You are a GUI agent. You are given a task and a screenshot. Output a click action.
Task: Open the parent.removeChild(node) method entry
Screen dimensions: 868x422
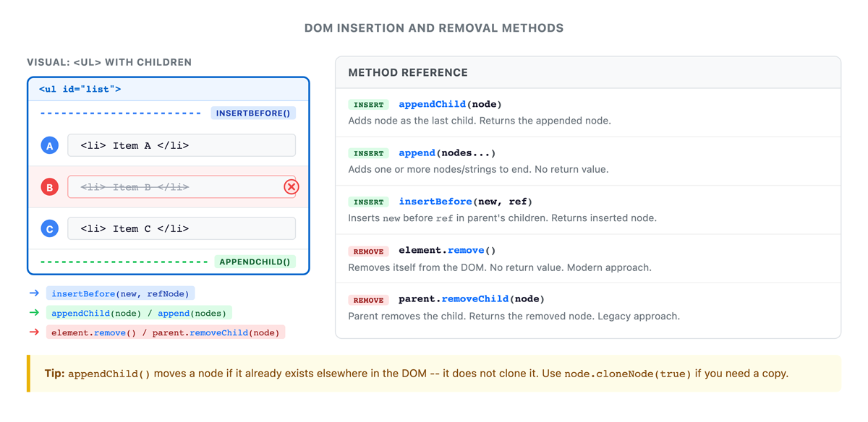click(x=588, y=308)
